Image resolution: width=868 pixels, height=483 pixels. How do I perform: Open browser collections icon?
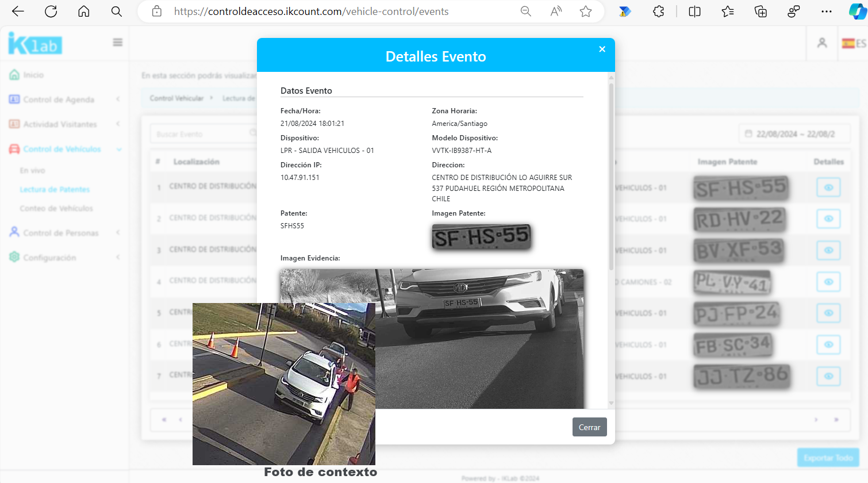click(761, 11)
